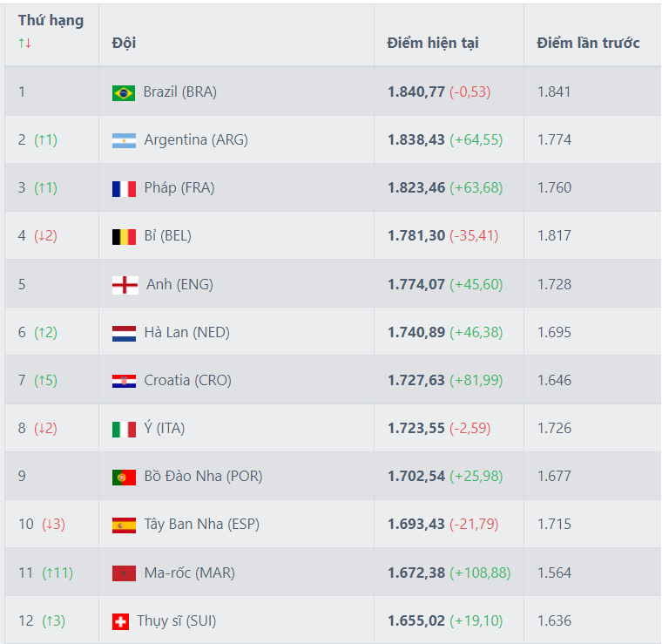Image resolution: width=662 pixels, height=644 pixels.
Task: Click the Belgium flag icon
Action: 124,236
